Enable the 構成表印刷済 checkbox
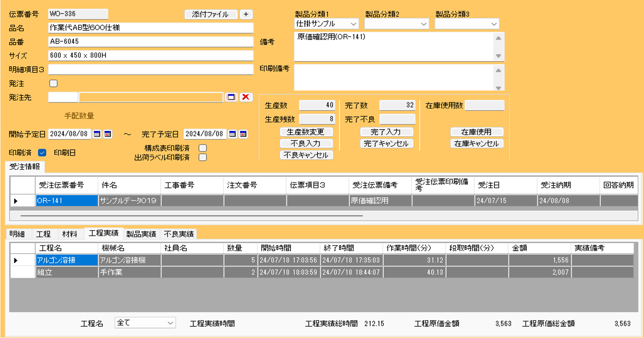 click(203, 148)
